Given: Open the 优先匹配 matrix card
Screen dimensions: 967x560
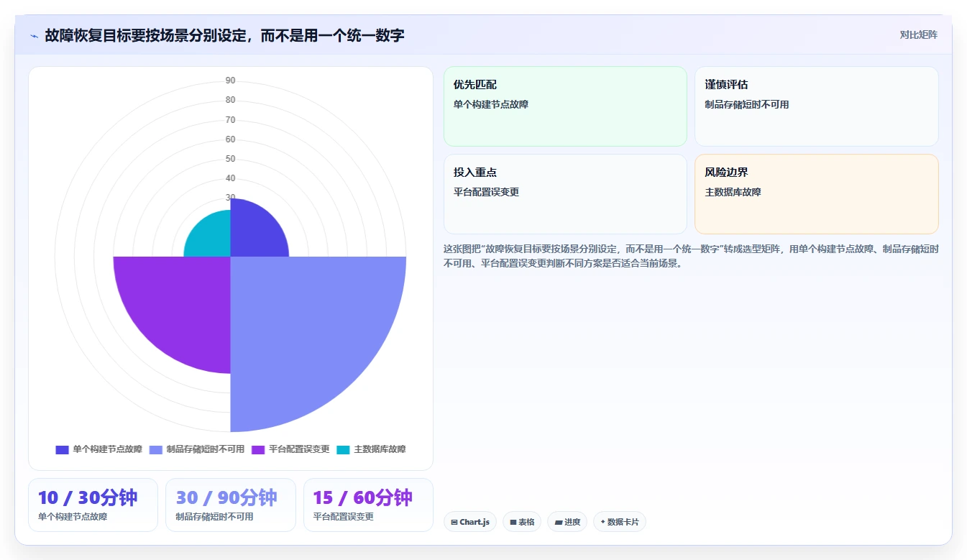Looking at the screenshot, I should point(565,106).
